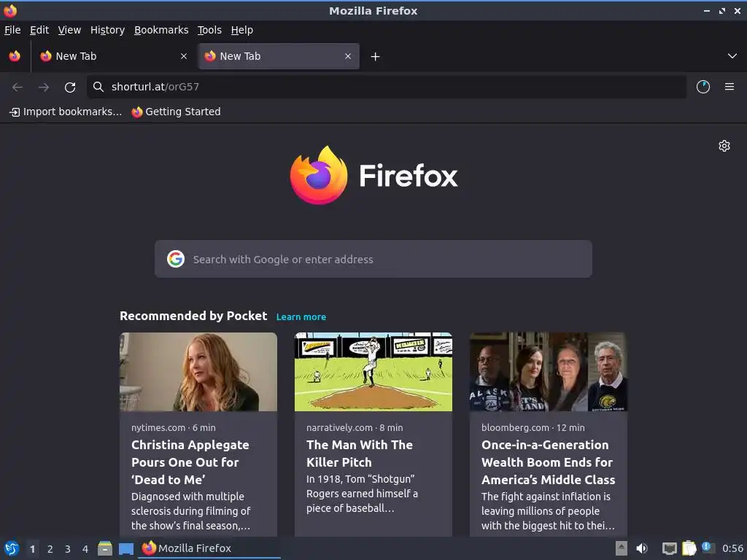Open the Tools menu

click(209, 30)
